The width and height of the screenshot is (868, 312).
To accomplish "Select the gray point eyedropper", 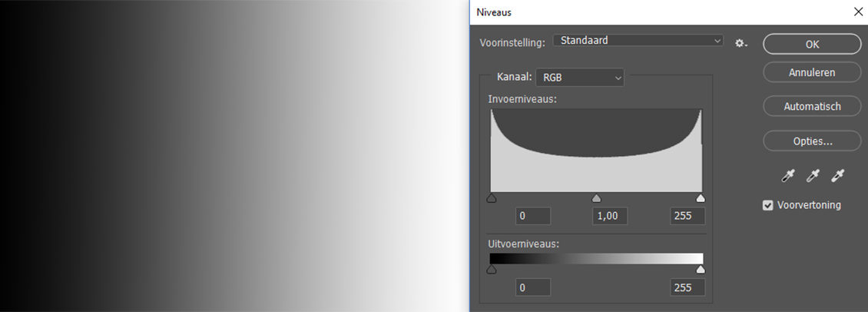I will pyautogui.click(x=813, y=177).
